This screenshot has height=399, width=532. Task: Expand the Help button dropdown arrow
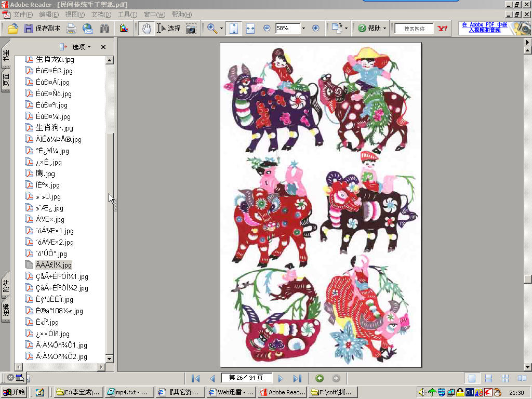point(385,29)
